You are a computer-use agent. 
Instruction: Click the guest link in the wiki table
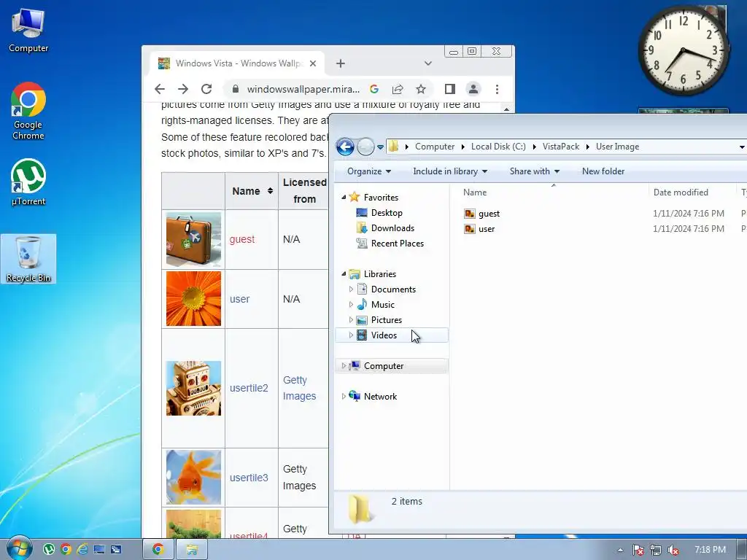point(242,239)
